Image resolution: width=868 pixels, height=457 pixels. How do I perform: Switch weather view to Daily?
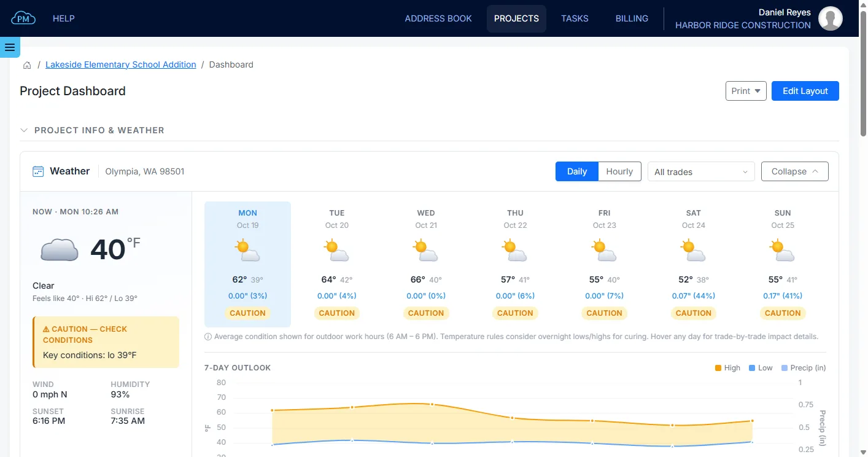577,171
